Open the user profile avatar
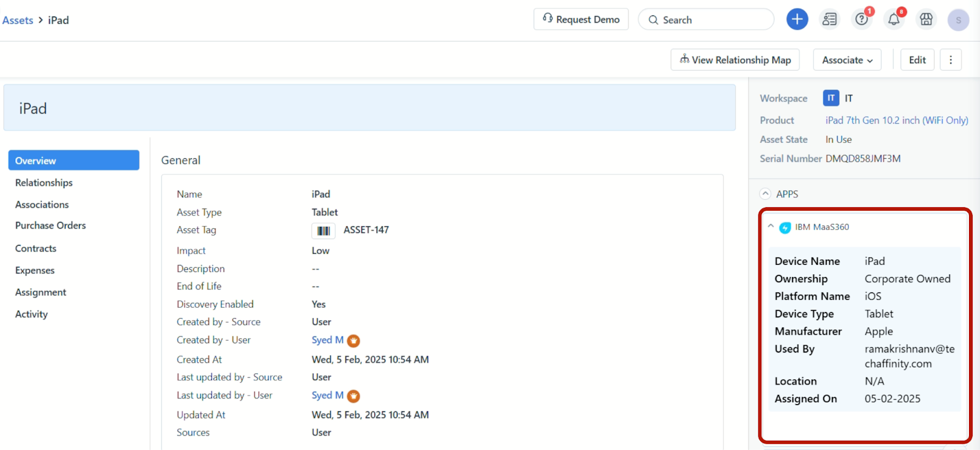The image size is (980, 450). pyautogui.click(x=959, y=20)
